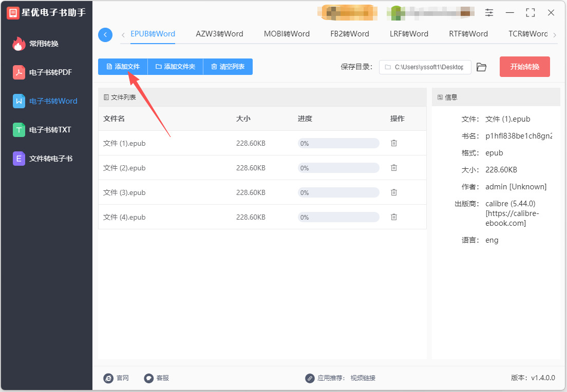The width and height of the screenshot is (567, 392).
Task: Click the 进度 column header
Action: coord(305,119)
